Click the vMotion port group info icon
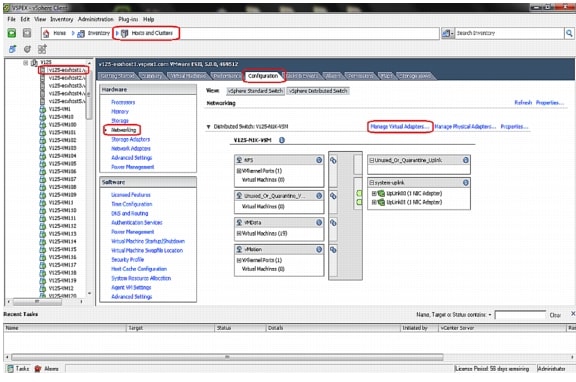The width and height of the screenshot is (576, 382). [x=319, y=249]
